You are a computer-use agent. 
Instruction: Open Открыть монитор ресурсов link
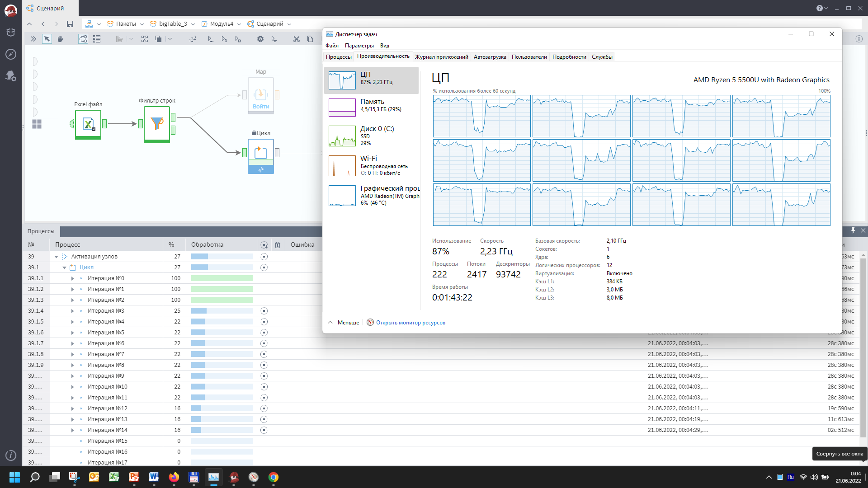click(x=410, y=323)
